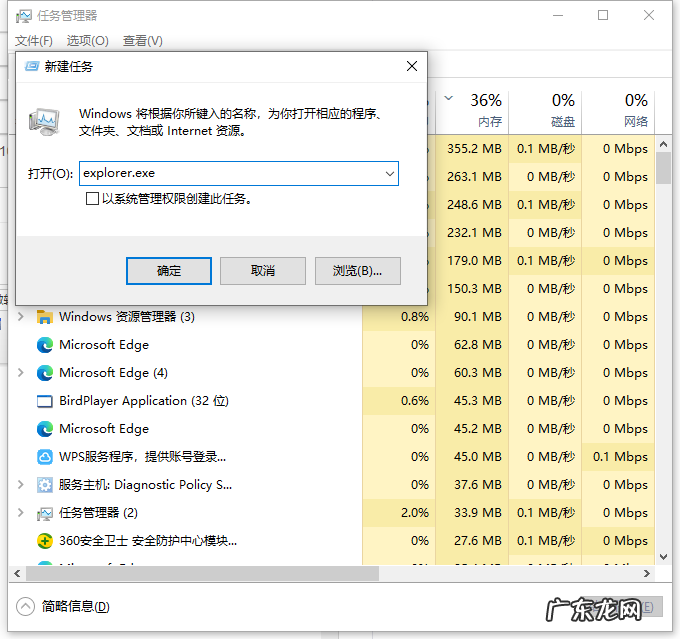
Task: Click the Task Manager title bar icon
Action: click(23, 16)
